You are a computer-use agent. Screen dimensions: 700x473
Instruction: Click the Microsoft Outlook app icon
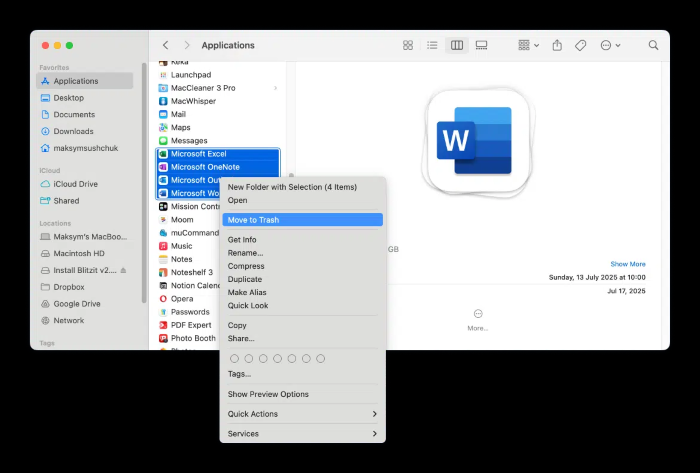(x=163, y=180)
